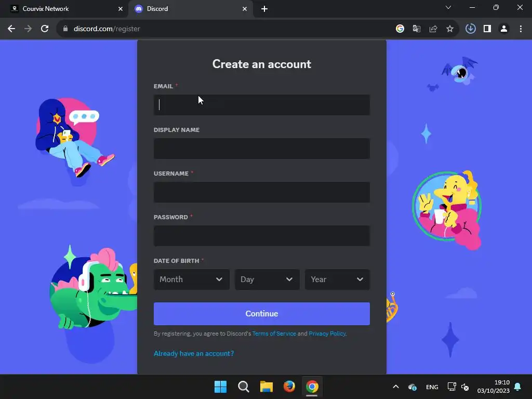Toggle the Chrome side panel
532x399 pixels.
point(487,29)
